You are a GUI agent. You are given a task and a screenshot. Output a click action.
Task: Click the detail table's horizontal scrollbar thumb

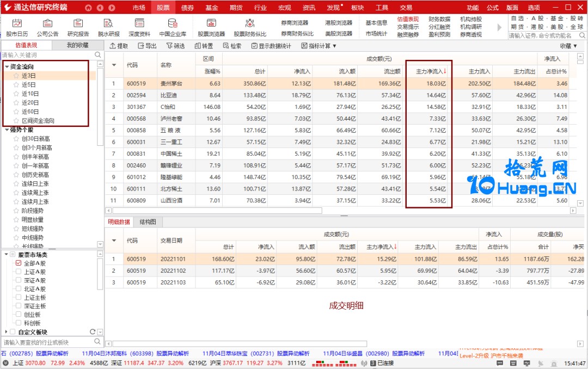tap(240, 344)
